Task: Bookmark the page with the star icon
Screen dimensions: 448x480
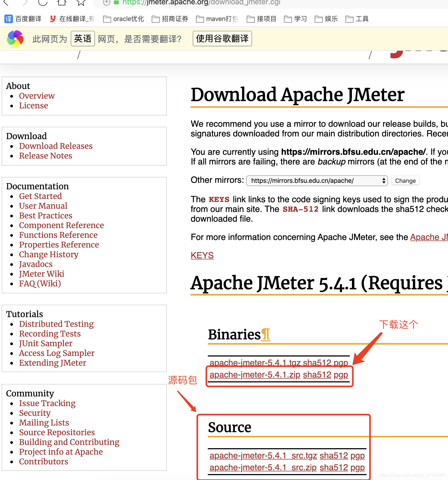Action: pyautogui.click(x=81, y=2)
